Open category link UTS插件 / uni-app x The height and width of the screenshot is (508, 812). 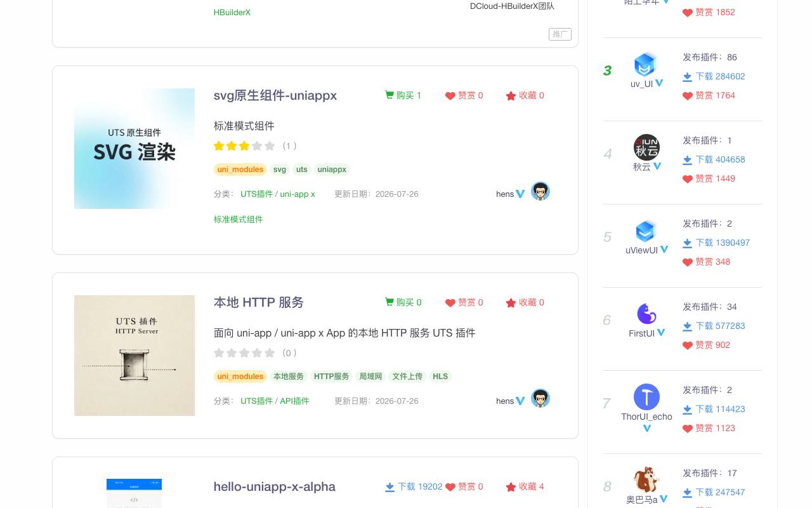(x=278, y=194)
